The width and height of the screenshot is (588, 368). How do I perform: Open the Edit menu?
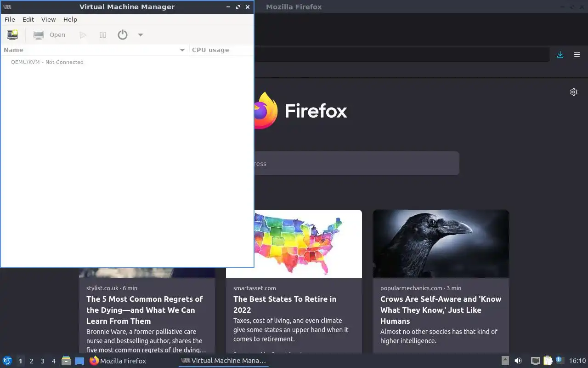pos(28,19)
